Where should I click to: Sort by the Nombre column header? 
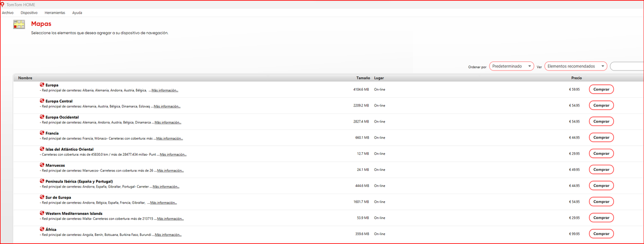pos(25,78)
